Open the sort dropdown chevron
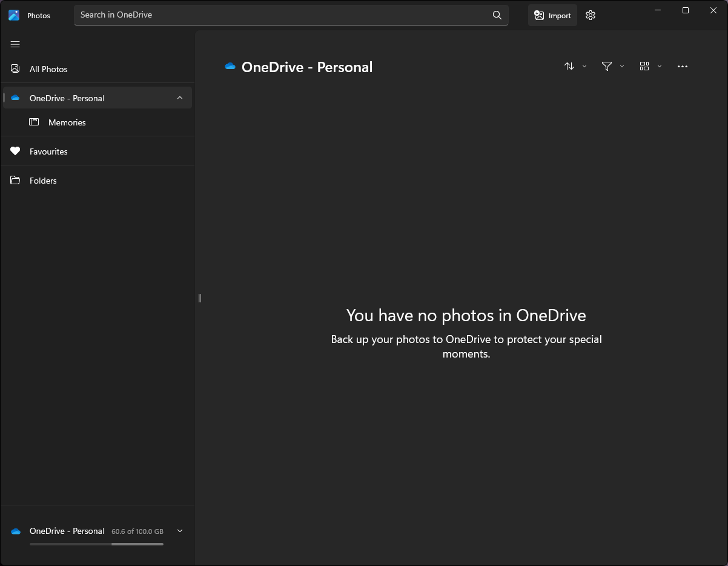728x566 pixels. pyautogui.click(x=584, y=66)
